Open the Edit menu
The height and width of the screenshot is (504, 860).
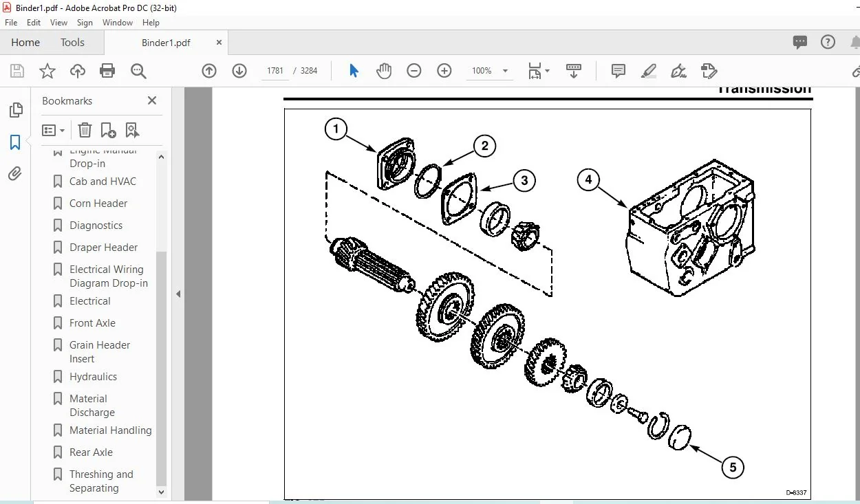pos(34,23)
